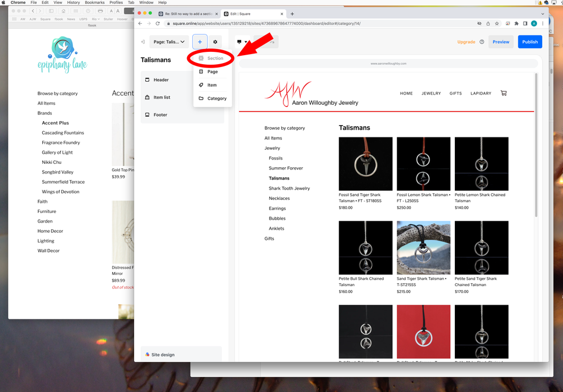Click the shopping cart icon in site header
This screenshot has width=563, height=392.
[x=503, y=93]
